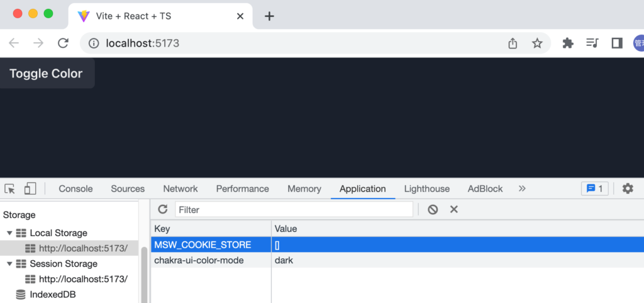Toggle the browser side panel icon
Viewport: 644px width, 303px height.
pyautogui.click(x=616, y=43)
